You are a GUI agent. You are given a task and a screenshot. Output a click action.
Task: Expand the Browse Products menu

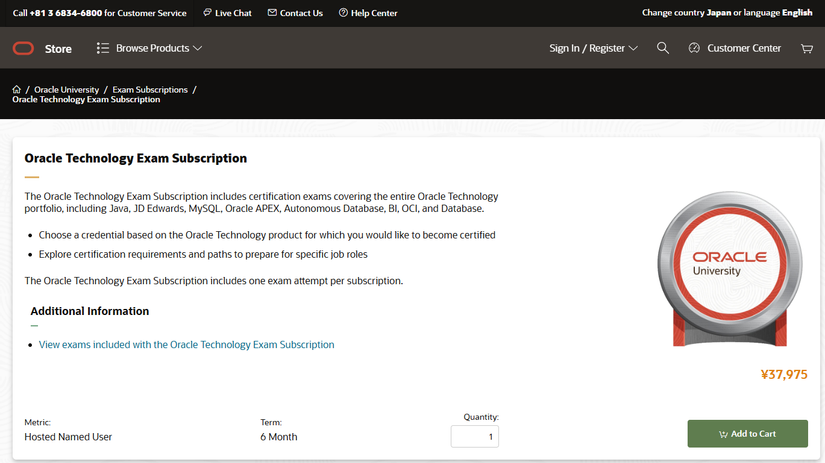(150, 48)
